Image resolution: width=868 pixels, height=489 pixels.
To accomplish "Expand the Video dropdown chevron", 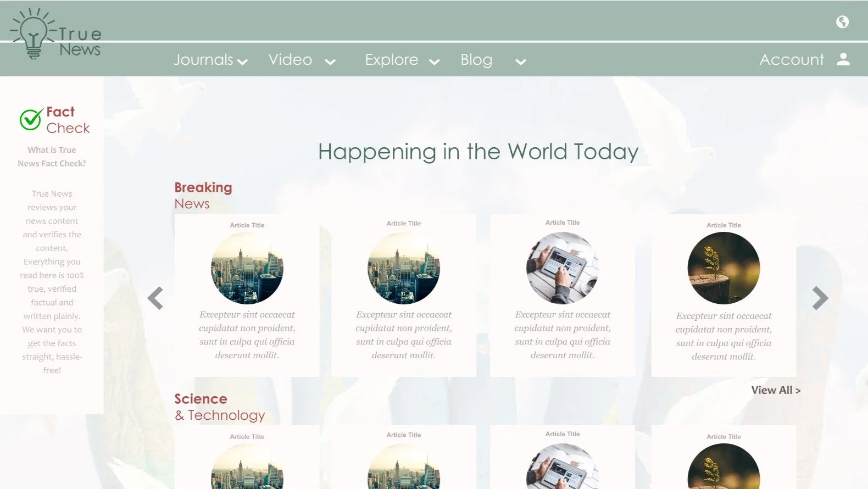I will (x=330, y=62).
